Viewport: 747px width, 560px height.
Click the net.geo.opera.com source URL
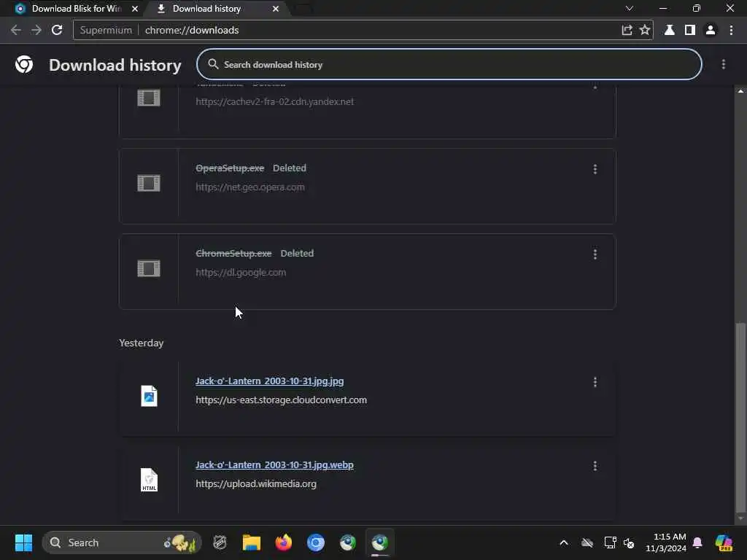pyautogui.click(x=250, y=187)
